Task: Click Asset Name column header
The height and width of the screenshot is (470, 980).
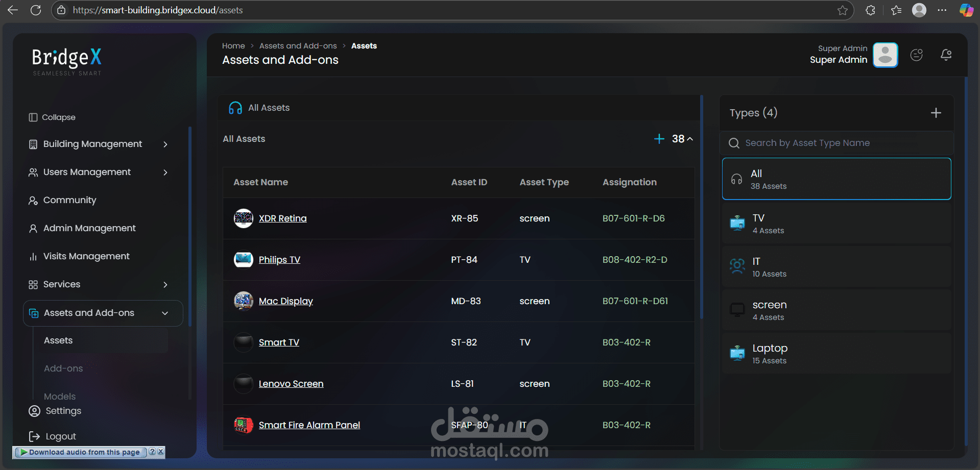Action: tap(260, 182)
